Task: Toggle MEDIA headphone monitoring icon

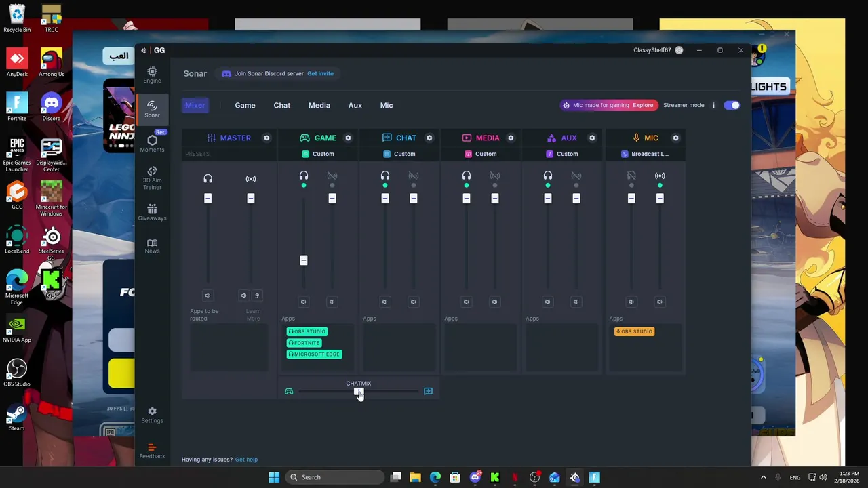Action: pyautogui.click(x=466, y=176)
